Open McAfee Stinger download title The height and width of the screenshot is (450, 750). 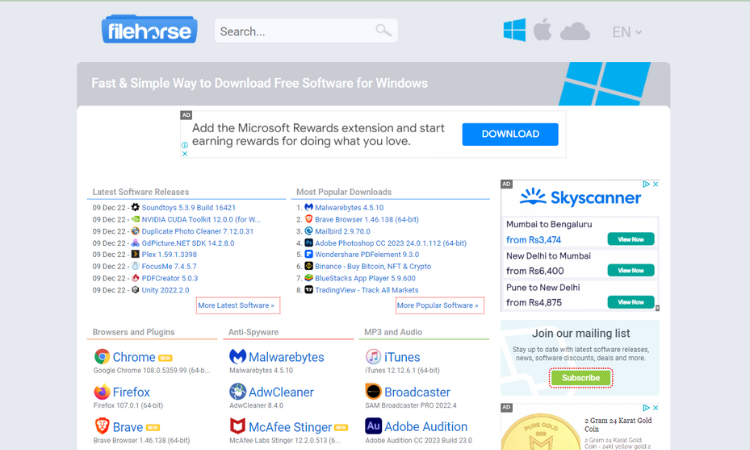tap(290, 427)
